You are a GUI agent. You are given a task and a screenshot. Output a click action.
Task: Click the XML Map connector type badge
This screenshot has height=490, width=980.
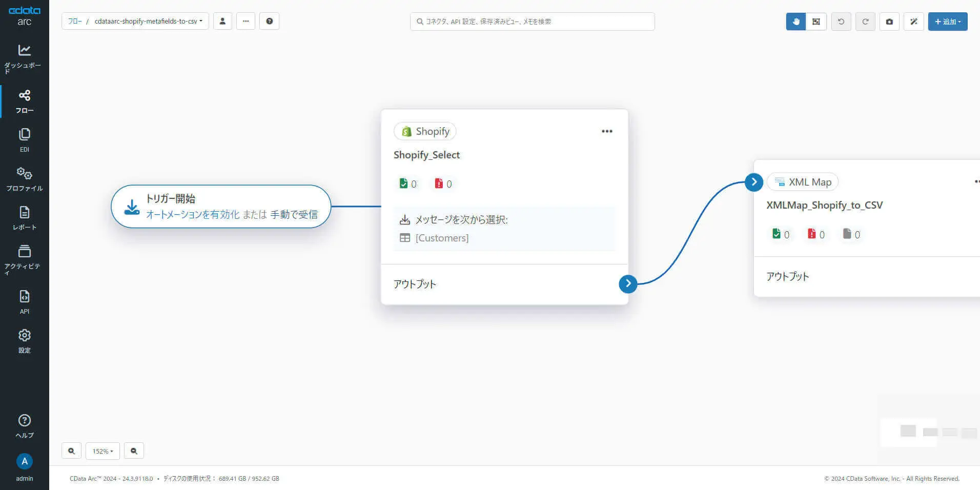[x=803, y=182]
